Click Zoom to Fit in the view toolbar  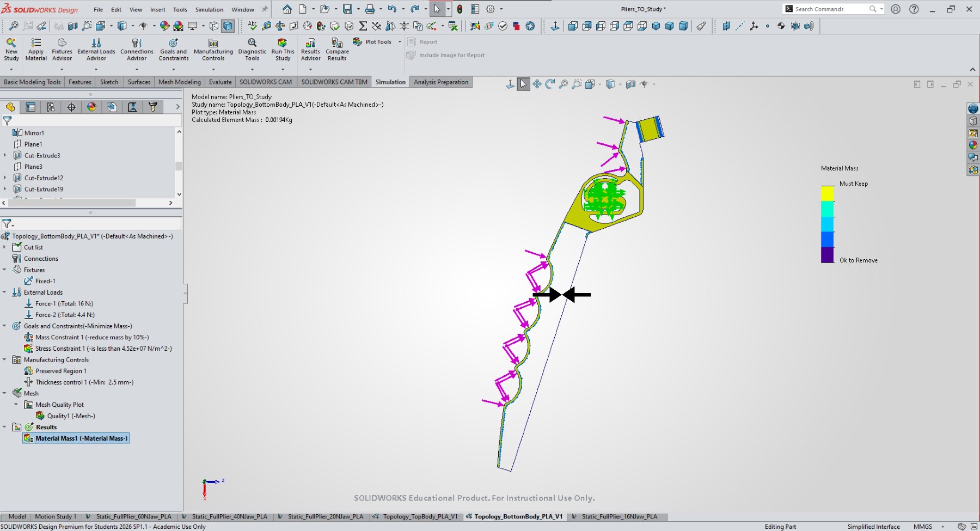(x=563, y=84)
